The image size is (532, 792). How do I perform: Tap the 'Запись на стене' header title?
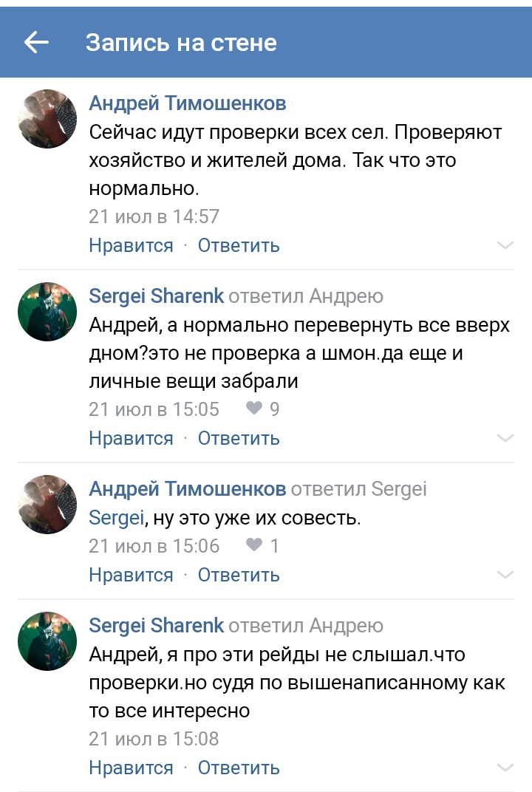pyautogui.click(x=181, y=43)
